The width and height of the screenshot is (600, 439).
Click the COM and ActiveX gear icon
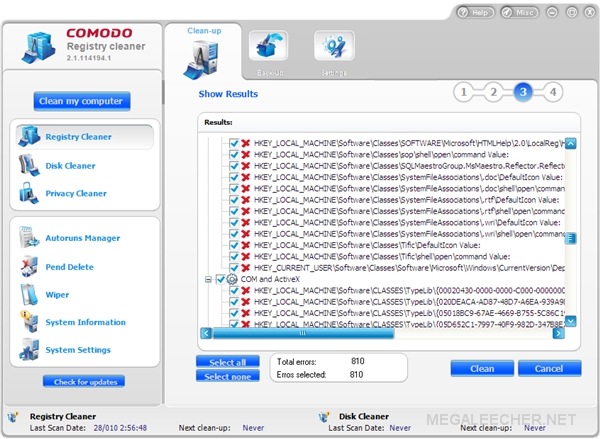click(x=232, y=279)
